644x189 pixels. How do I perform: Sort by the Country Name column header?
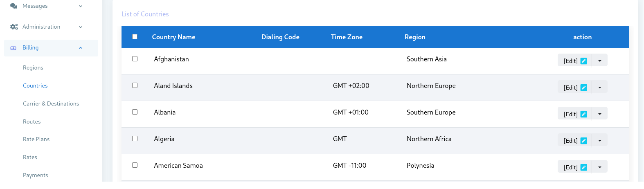173,37
